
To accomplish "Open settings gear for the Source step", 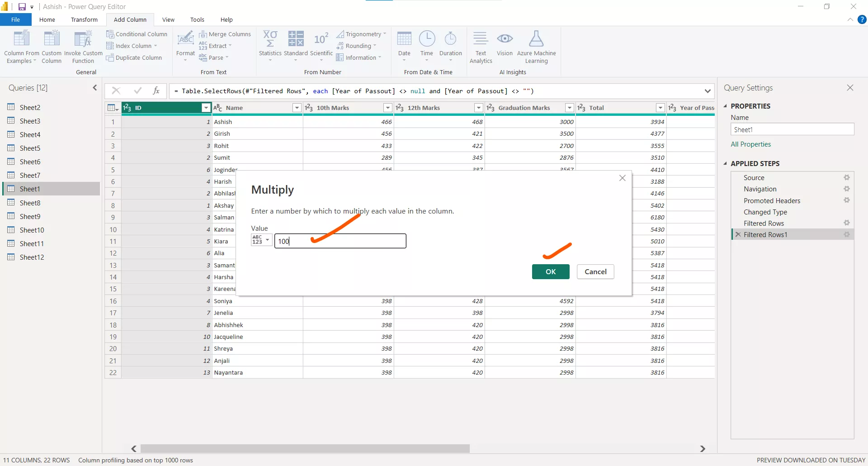I will pos(846,177).
